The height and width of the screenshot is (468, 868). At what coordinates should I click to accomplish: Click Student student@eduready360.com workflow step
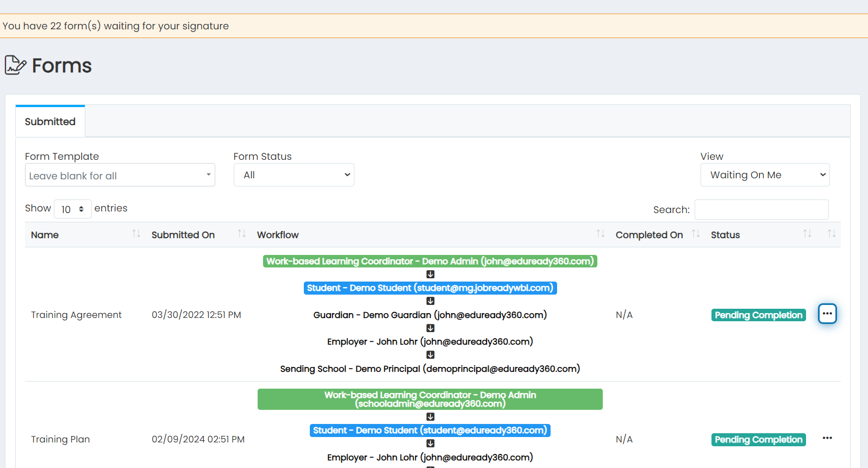(x=430, y=430)
